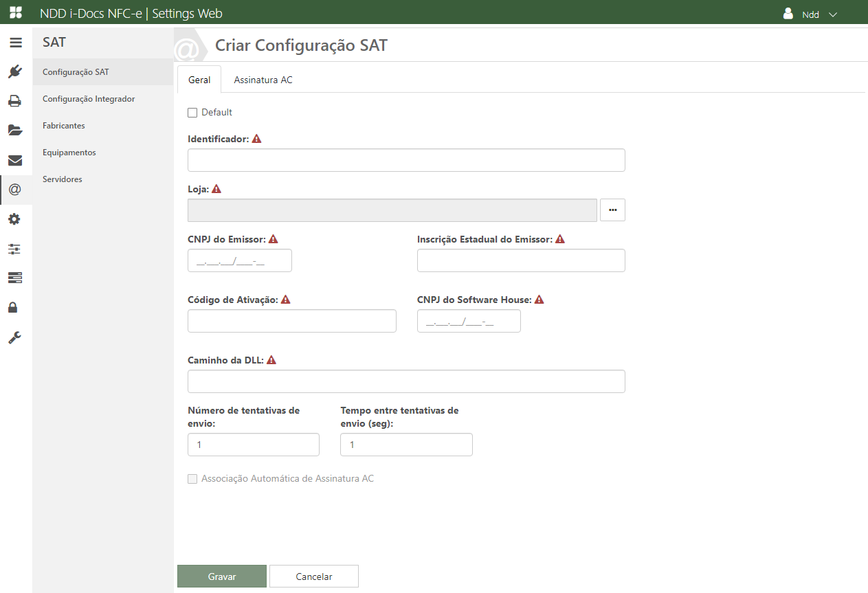Select the open folder sidebar icon
The width and height of the screenshot is (868, 593).
pyautogui.click(x=15, y=131)
